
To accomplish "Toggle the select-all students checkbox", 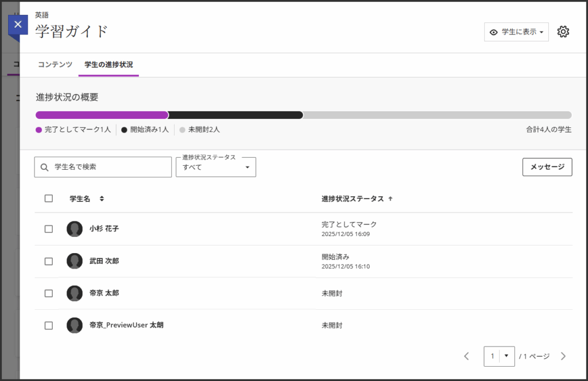I will [x=49, y=199].
